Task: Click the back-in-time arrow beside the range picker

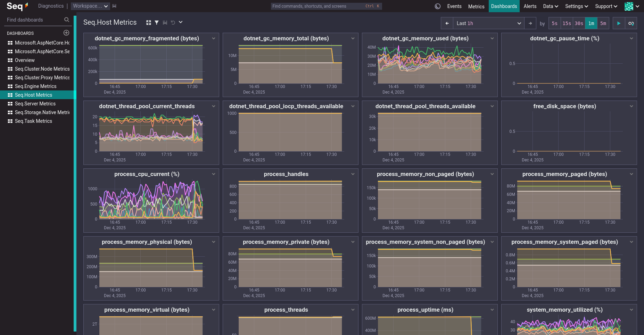Action: point(447,23)
